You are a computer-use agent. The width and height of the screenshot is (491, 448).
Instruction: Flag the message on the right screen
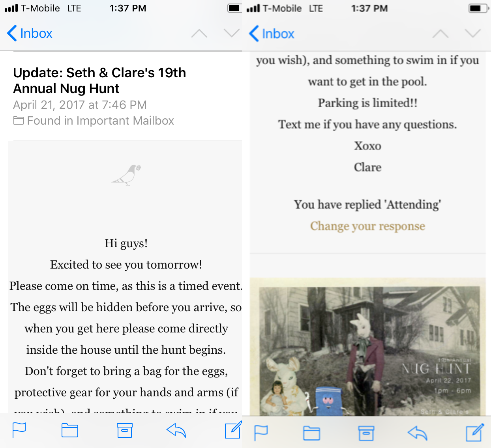pyautogui.click(x=261, y=433)
